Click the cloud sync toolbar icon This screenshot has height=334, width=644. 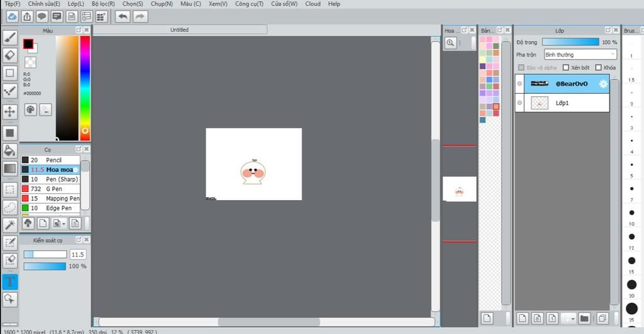pos(13,16)
